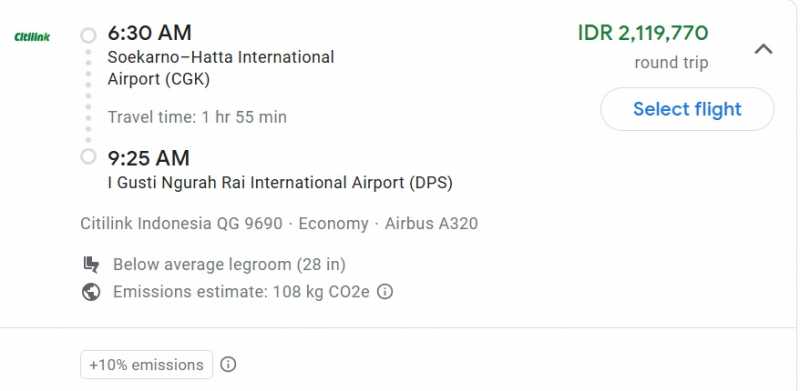Click the arrival circle marker at 9:25 AM
Image resolution: width=800 pixels, height=391 pixels.
(88, 157)
